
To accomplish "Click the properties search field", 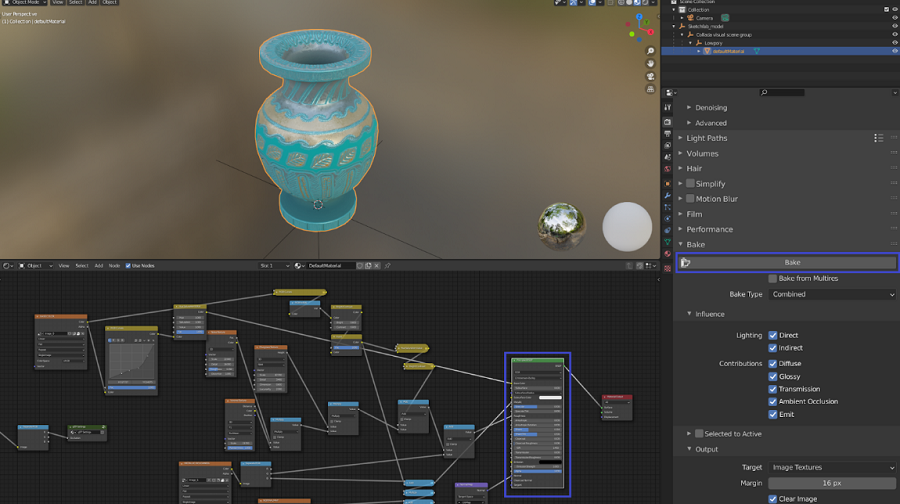I will coord(782,92).
